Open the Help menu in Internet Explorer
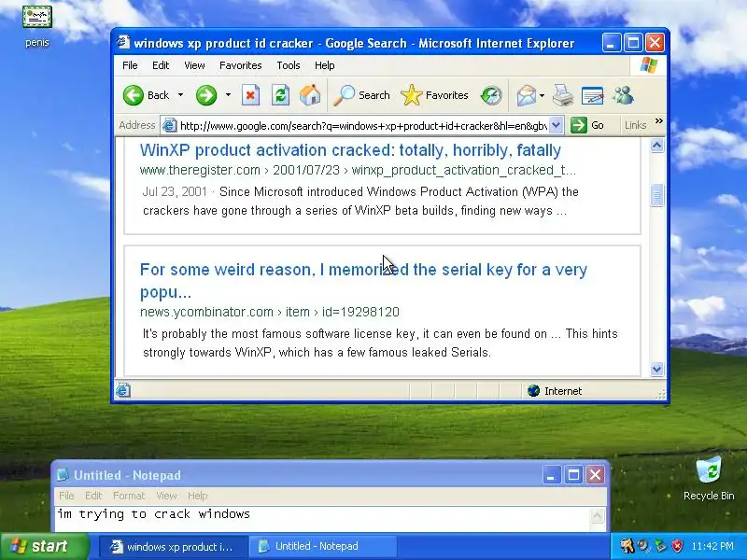This screenshot has height=560, width=747. point(324,65)
